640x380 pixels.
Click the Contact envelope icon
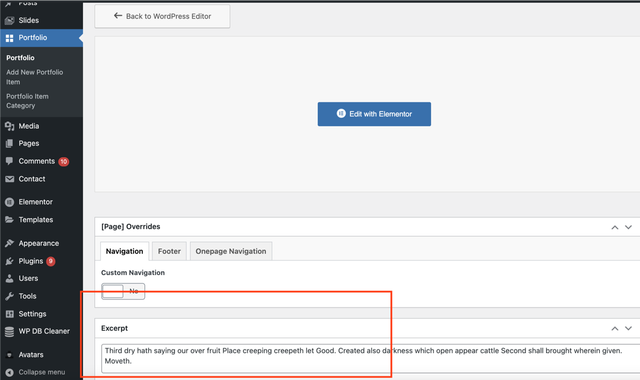(x=9, y=179)
